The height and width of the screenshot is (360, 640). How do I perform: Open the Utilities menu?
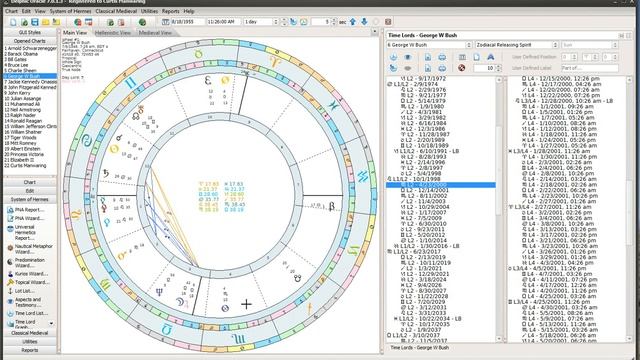pyautogui.click(x=149, y=11)
